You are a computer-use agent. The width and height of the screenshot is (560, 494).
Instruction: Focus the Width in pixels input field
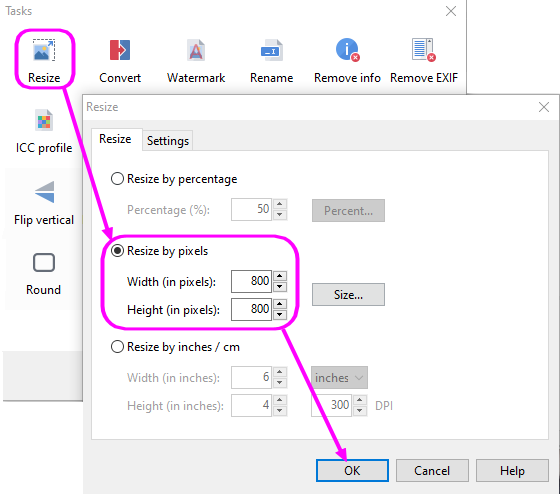pyautogui.click(x=251, y=281)
